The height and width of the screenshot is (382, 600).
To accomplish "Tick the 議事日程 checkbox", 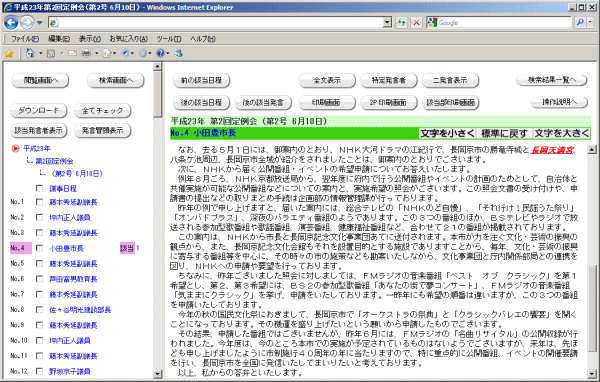I will click(x=39, y=188).
